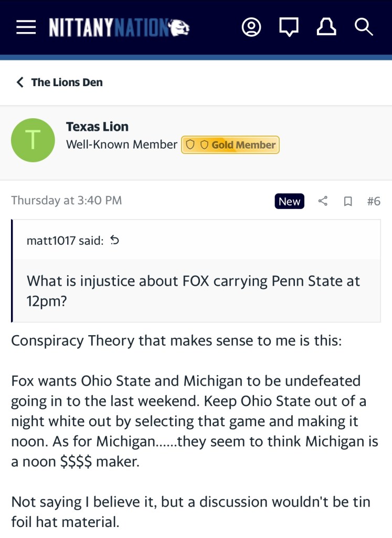Go back to The Lions Den

[x=67, y=82]
